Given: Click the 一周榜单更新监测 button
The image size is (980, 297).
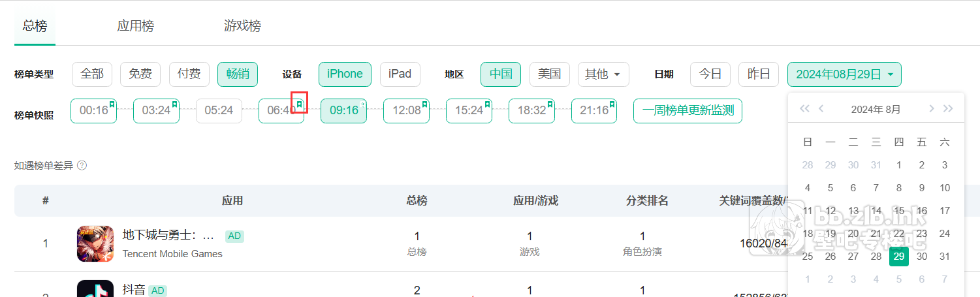Looking at the screenshot, I should click(688, 111).
